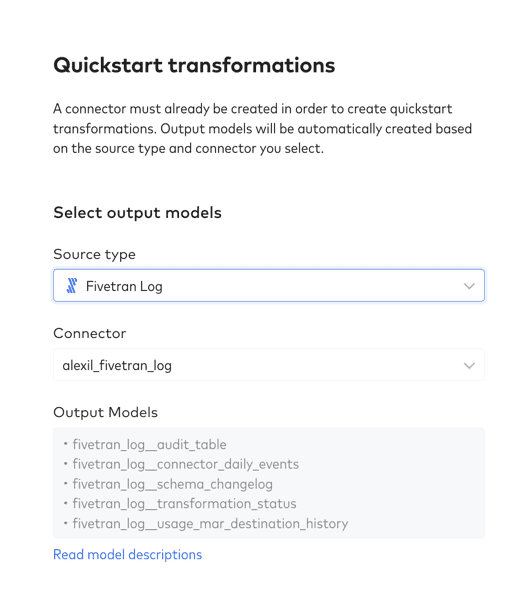Click the connector requirement description paragraph
Viewport: 518px width, 602px height.
(262, 129)
